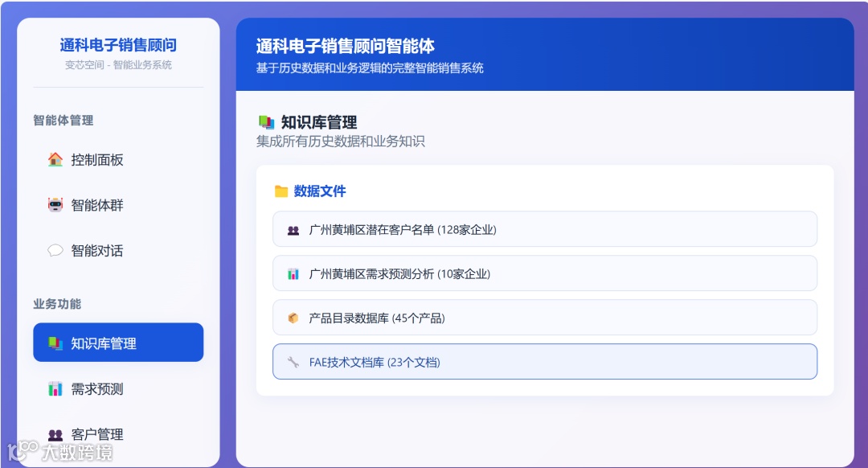Viewport: 868px width, 468px height.
Task: Click the 数据文件 card heading
Action: (320, 191)
